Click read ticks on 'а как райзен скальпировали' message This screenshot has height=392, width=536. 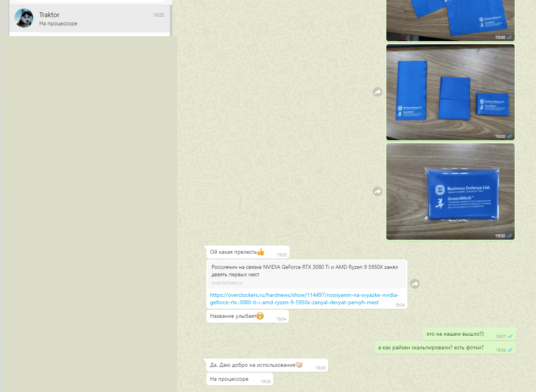click(510, 350)
